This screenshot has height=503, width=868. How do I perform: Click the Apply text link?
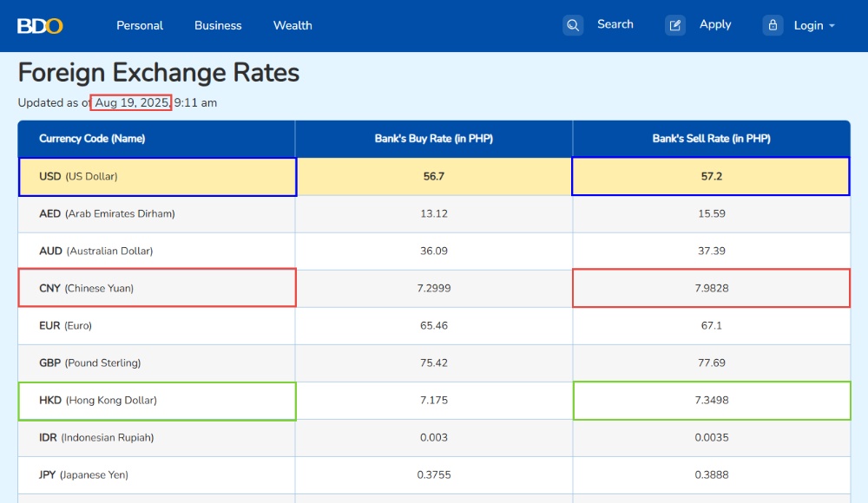(715, 24)
